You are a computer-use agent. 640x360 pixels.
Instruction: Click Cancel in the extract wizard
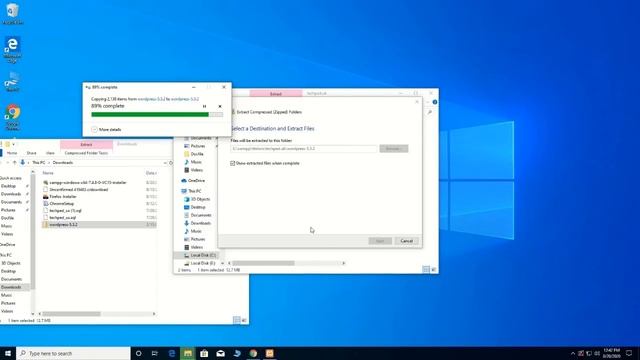(x=407, y=241)
